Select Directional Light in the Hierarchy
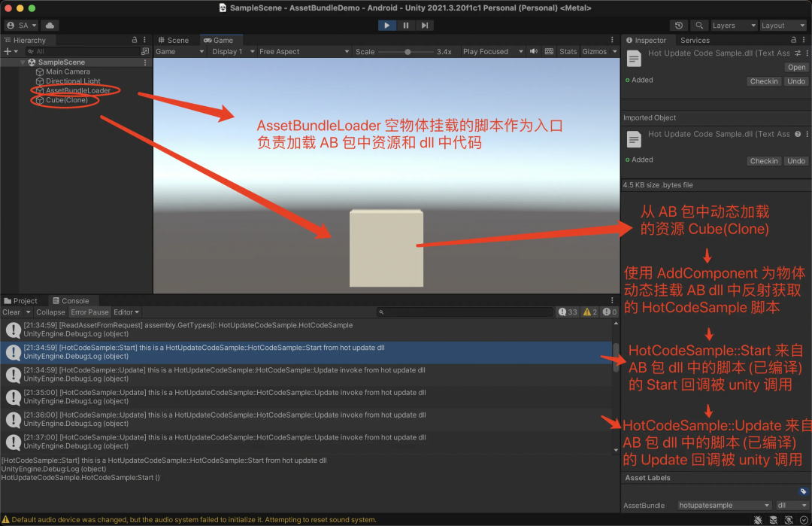 [x=72, y=81]
